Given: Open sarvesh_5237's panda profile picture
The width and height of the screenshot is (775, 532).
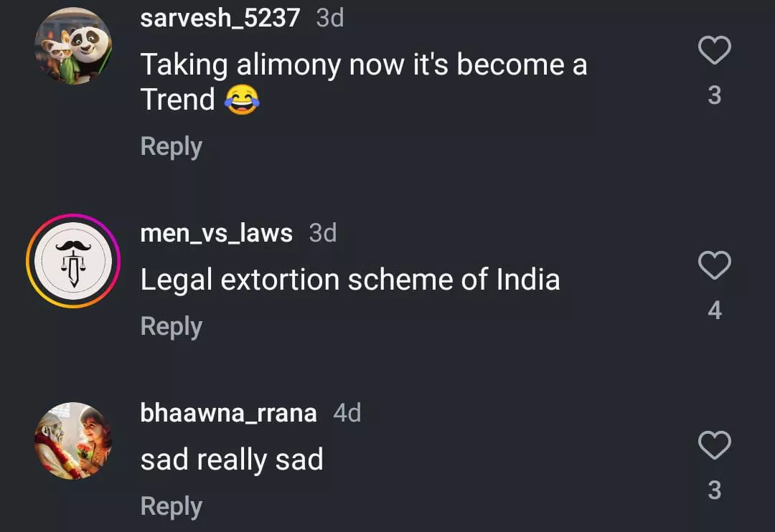Looking at the screenshot, I should tap(73, 45).
